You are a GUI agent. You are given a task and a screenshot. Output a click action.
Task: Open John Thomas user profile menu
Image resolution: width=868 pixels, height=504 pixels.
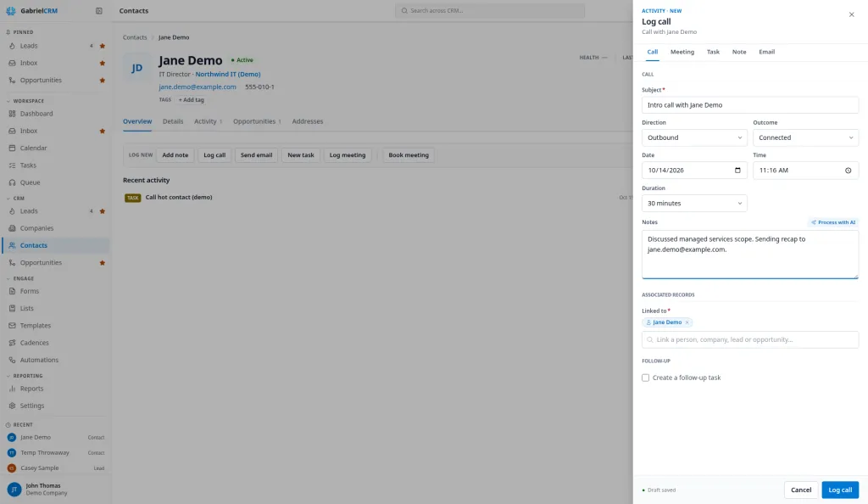55,489
